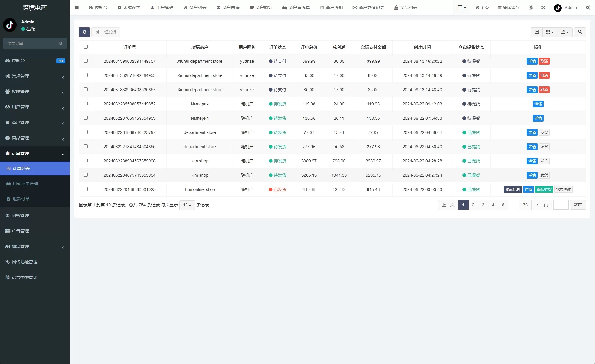
Task: Tick checkbox for order 2024081399002394449757
Action: coord(86,61)
